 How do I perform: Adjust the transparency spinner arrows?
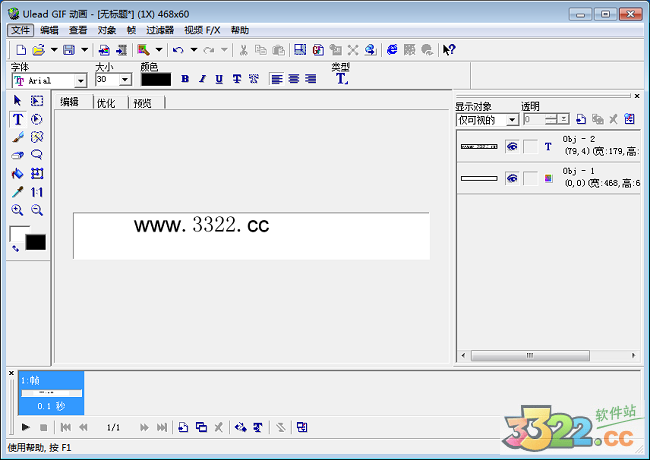pyautogui.click(x=551, y=119)
